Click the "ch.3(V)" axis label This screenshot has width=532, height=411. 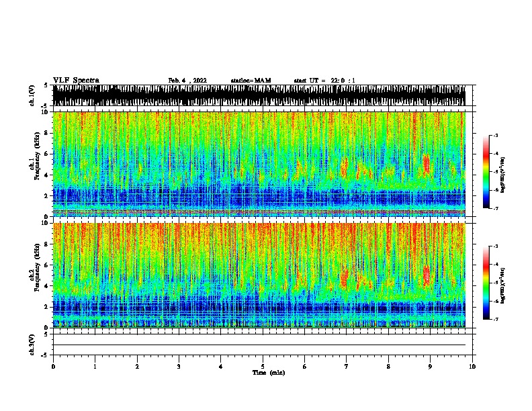pos(32,345)
